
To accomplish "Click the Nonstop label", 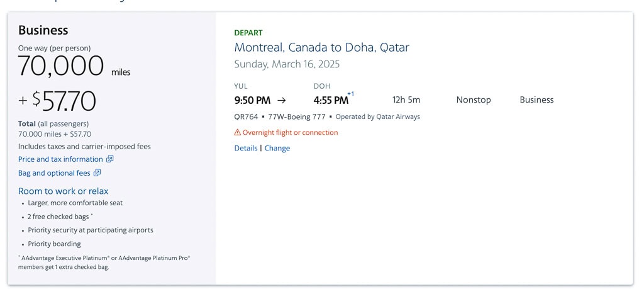I will click(474, 100).
